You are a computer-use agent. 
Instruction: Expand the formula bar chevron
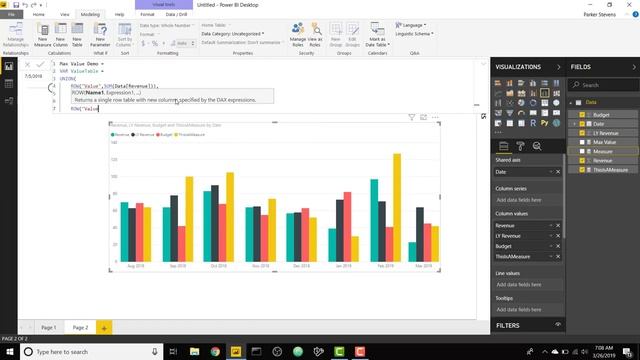click(x=483, y=64)
